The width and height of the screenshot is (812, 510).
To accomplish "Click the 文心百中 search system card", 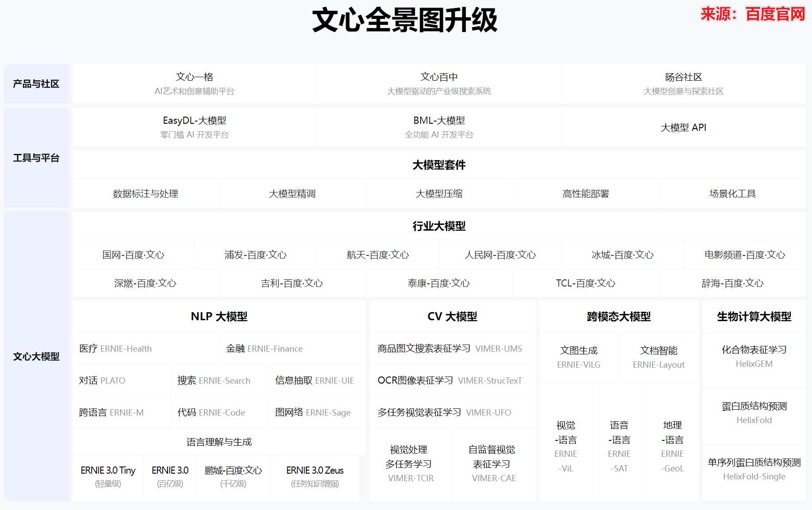I will (x=439, y=84).
